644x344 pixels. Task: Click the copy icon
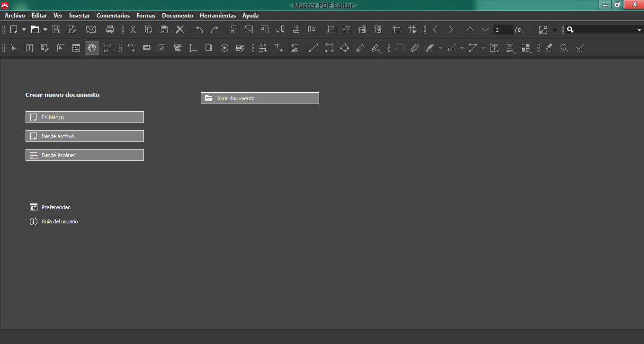pos(149,29)
